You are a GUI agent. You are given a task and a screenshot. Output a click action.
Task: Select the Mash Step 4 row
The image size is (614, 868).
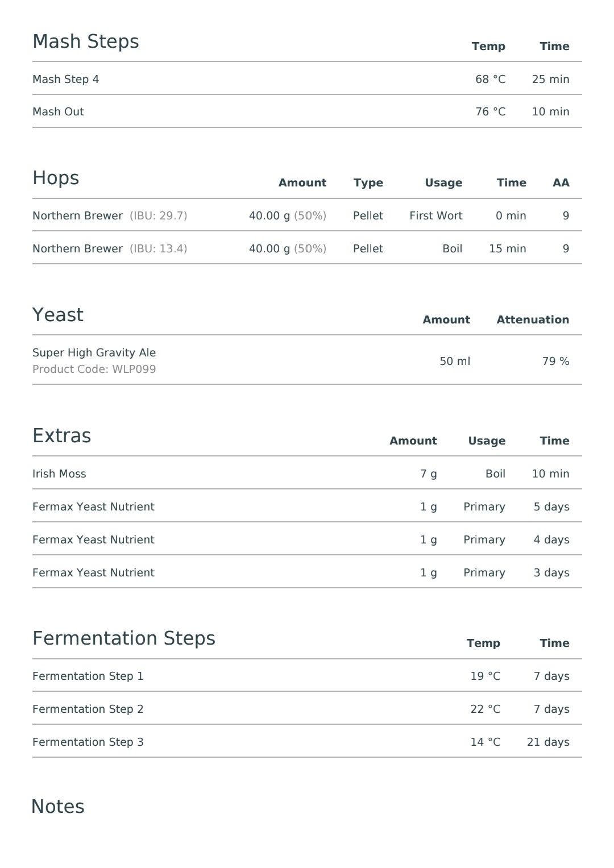click(307, 78)
